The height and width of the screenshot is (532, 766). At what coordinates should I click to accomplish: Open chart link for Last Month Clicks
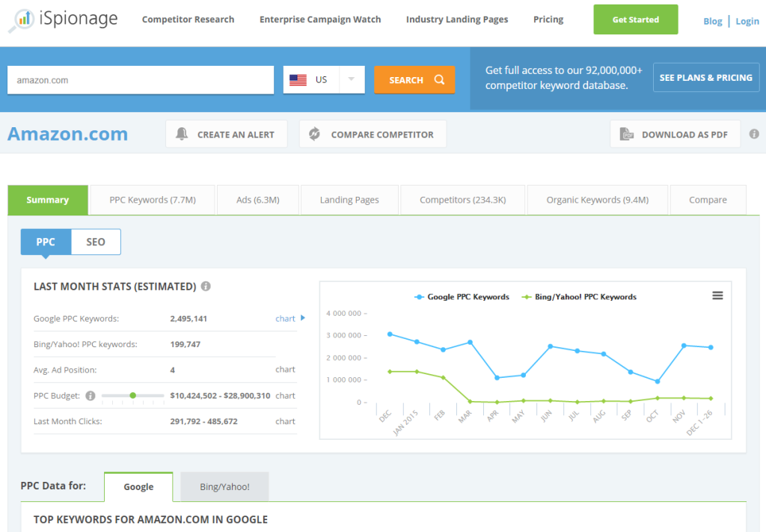pos(285,421)
